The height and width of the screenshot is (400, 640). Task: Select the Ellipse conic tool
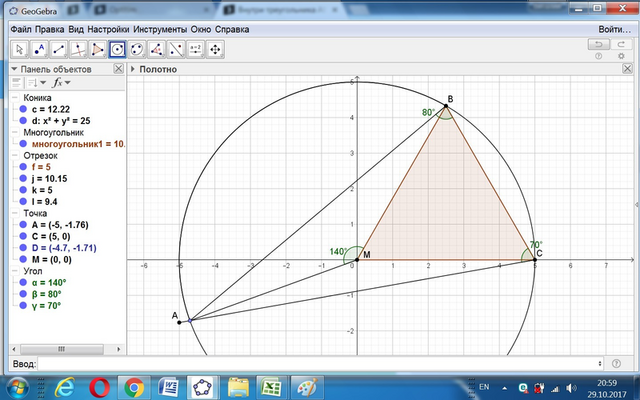[137, 49]
